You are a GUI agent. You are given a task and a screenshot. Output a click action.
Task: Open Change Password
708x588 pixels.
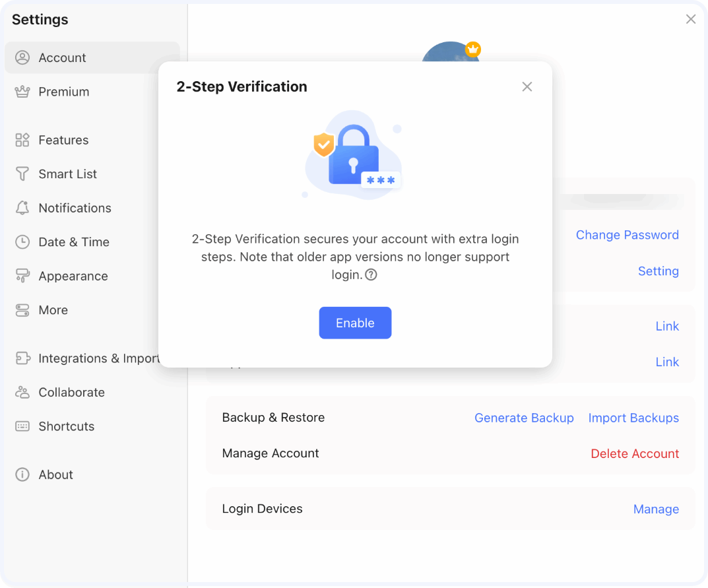click(x=627, y=235)
